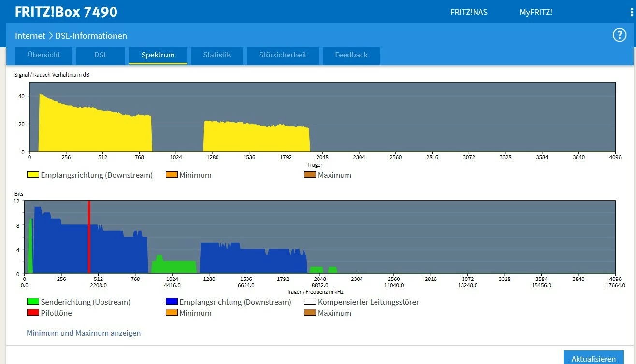This screenshot has height=364, width=636.
Task: Click the yellow Downstream legend swatch
Action: point(33,175)
